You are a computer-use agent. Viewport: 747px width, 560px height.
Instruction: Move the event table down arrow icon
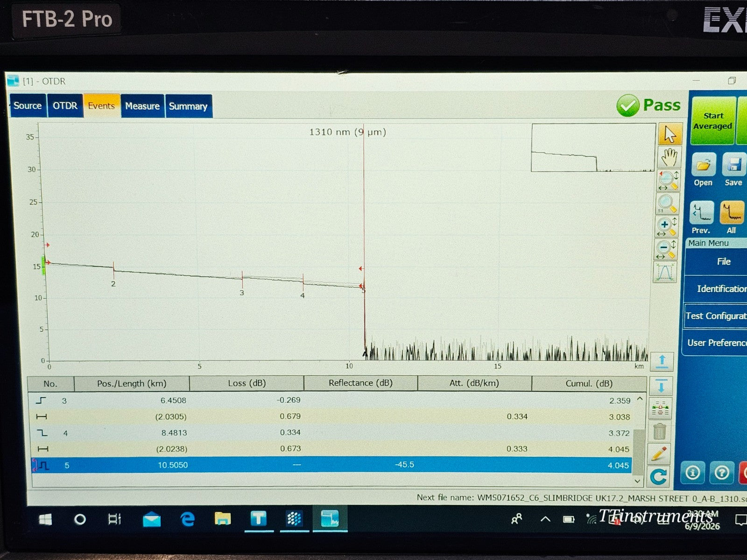tap(661, 386)
